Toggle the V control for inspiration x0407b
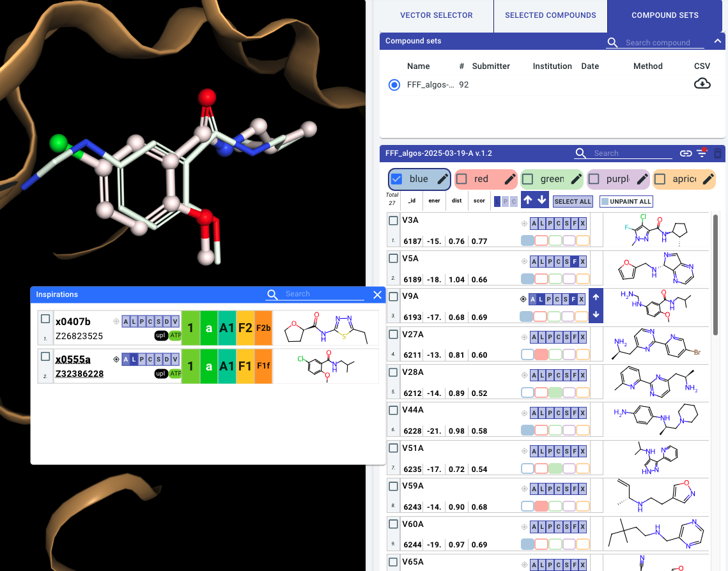728x571 pixels. click(x=175, y=321)
